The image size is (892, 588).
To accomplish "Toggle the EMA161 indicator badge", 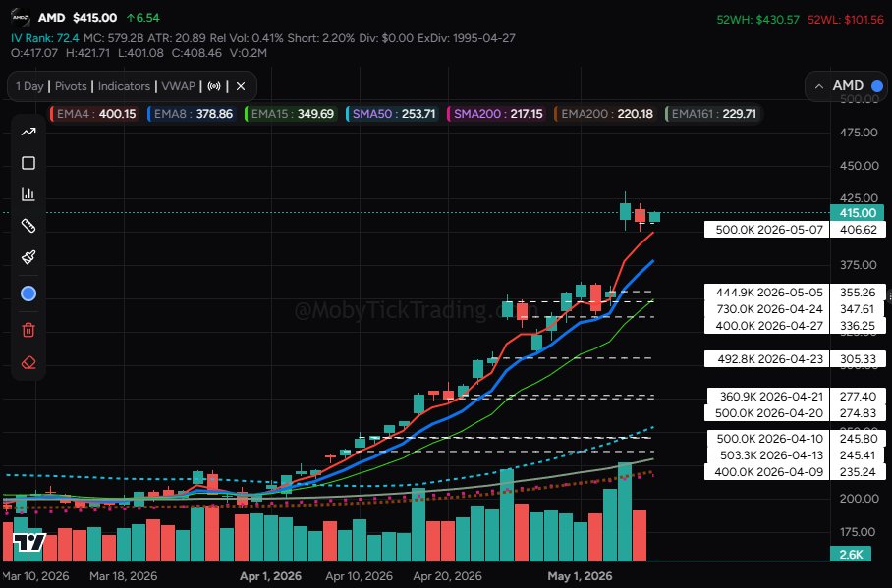I will click(x=711, y=114).
